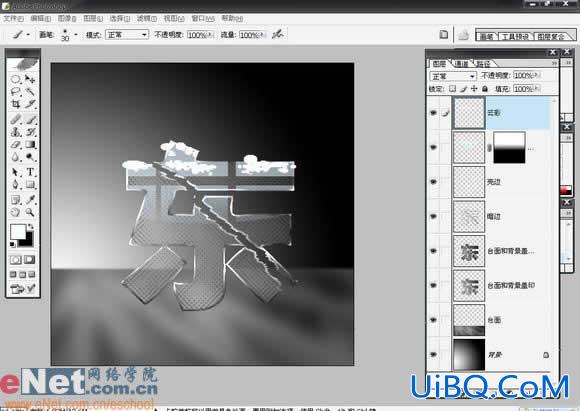Open the layer blend mode dropdown
The width and height of the screenshot is (580, 411).
[453, 76]
